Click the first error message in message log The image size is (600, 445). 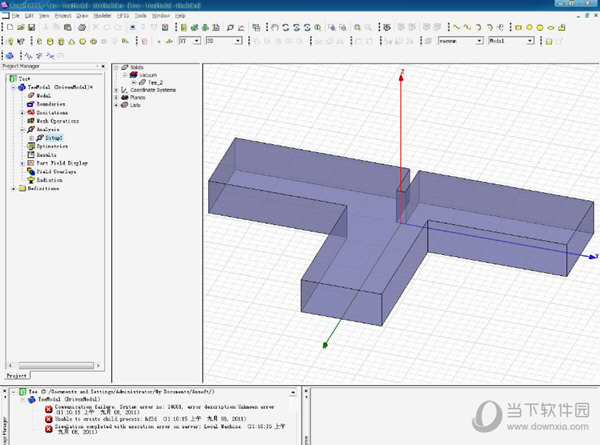pyautogui.click(x=165, y=409)
